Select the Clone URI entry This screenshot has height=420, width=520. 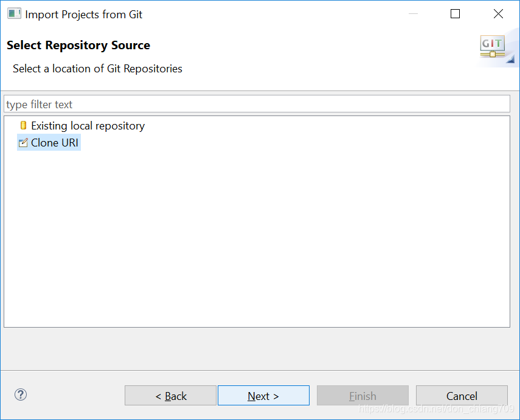(x=54, y=142)
